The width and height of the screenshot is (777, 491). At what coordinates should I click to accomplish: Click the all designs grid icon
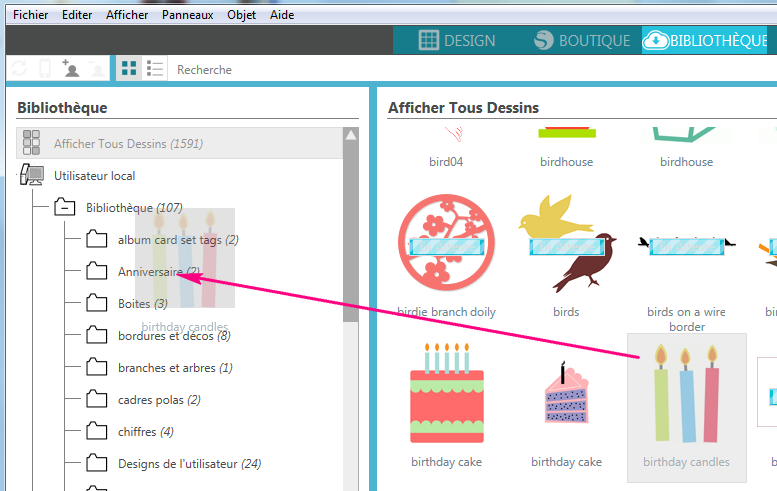(x=31, y=143)
